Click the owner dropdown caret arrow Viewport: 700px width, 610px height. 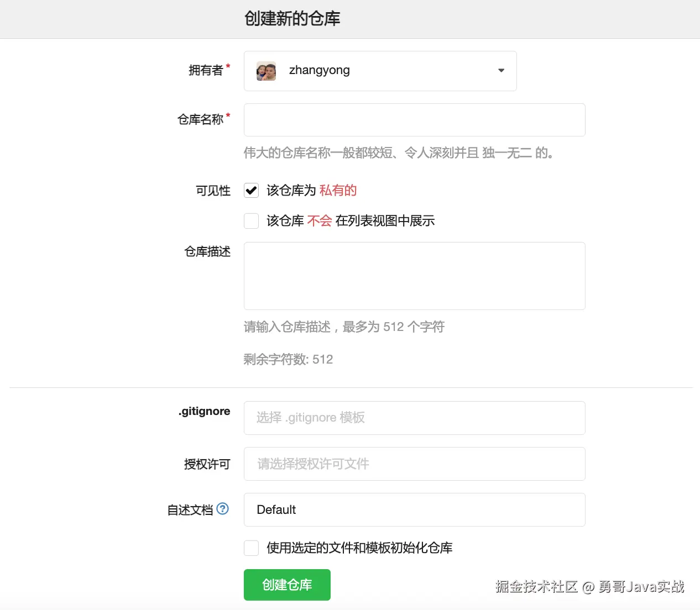501,71
